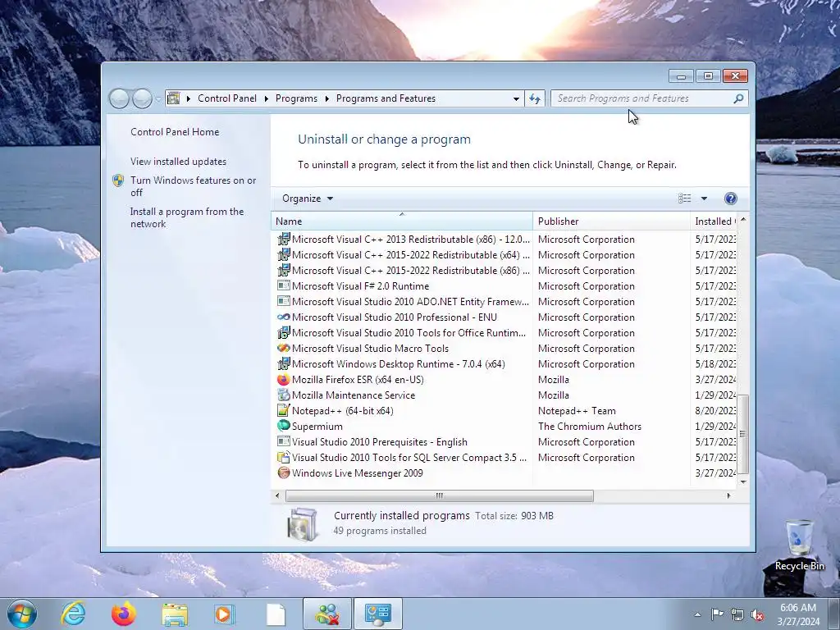Click the network tray icon
Viewport: 840px width, 630px height.
(x=737, y=614)
